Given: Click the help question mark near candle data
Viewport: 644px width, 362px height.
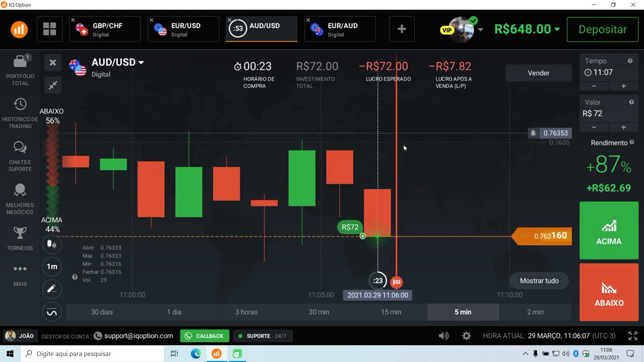Looking at the screenshot, I should tap(75, 277).
